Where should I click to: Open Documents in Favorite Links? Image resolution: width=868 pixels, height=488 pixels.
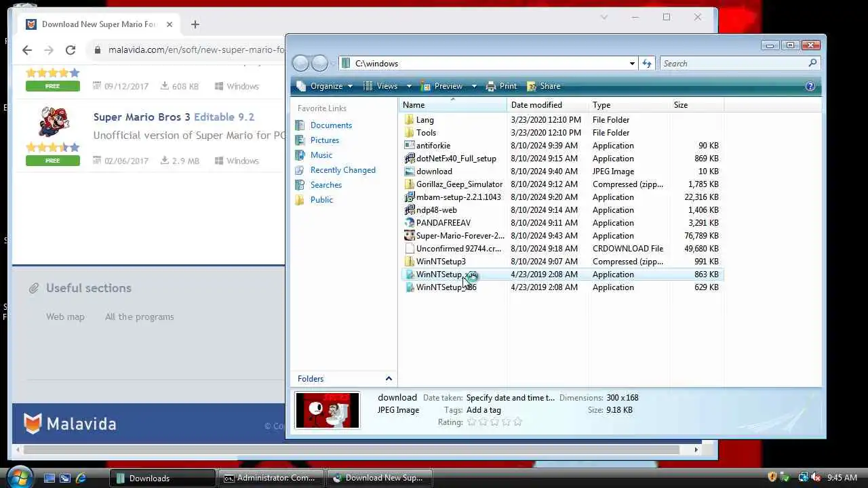[x=331, y=125]
